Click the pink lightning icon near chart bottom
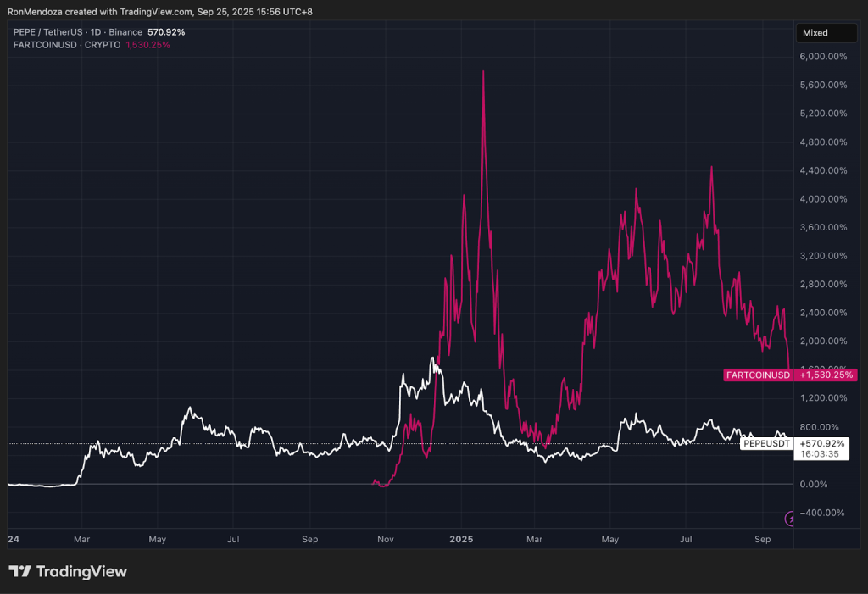 [x=790, y=517]
